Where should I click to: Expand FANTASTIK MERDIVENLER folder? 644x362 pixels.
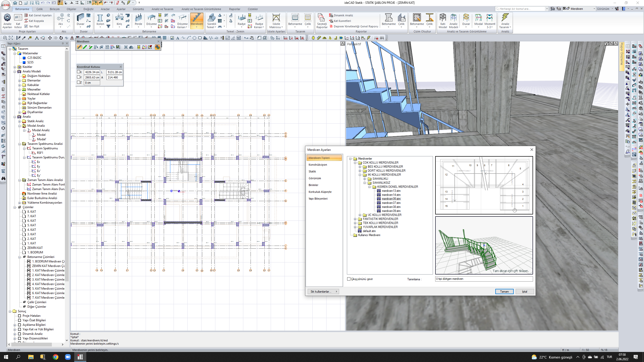tap(355, 219)
